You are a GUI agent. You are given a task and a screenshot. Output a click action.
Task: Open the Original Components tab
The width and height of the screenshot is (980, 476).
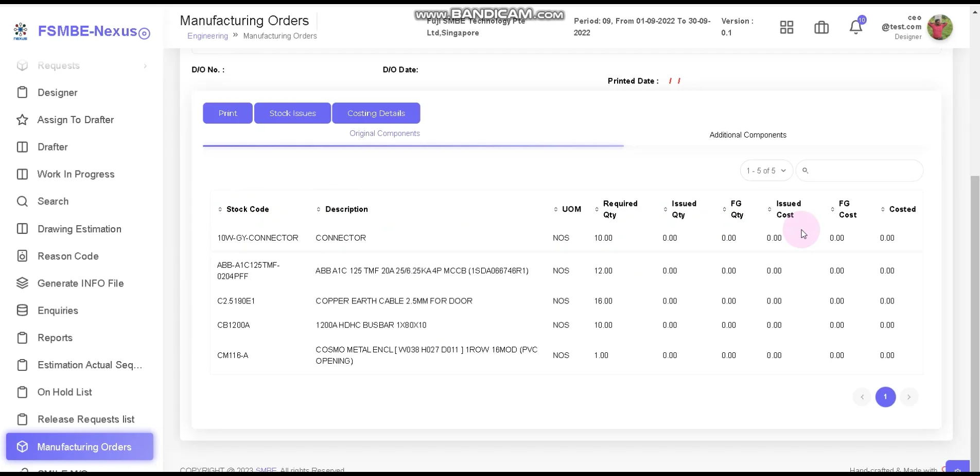point(384,133)
